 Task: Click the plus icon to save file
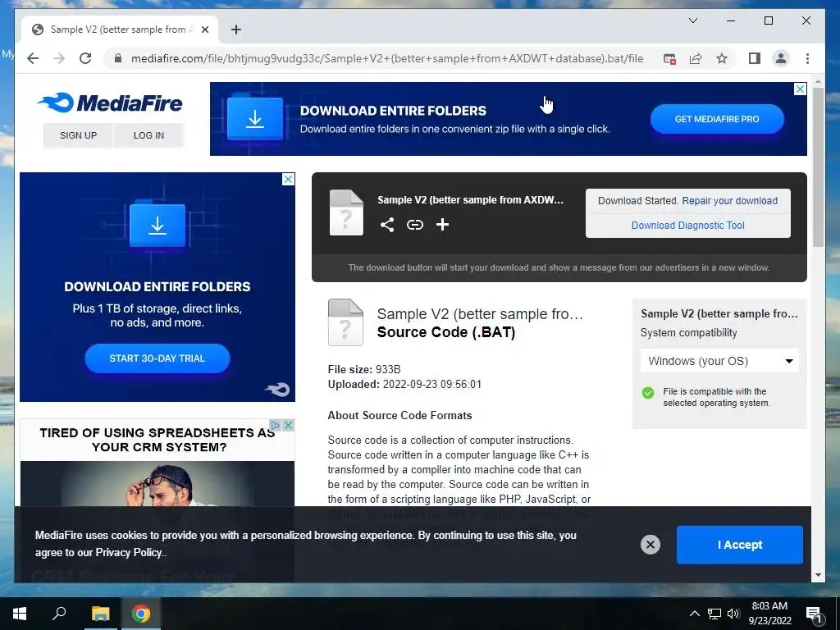[x=442, y=225]
